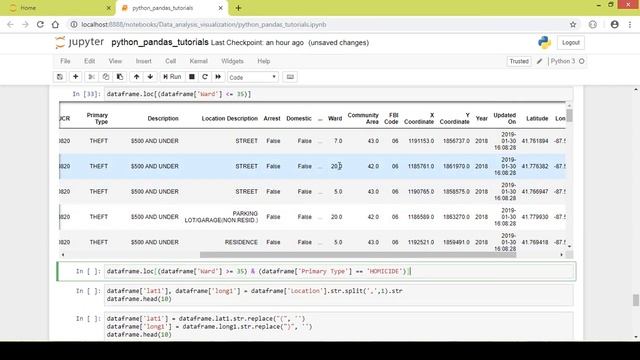Move selected cell down arrow

pos(150,77)
